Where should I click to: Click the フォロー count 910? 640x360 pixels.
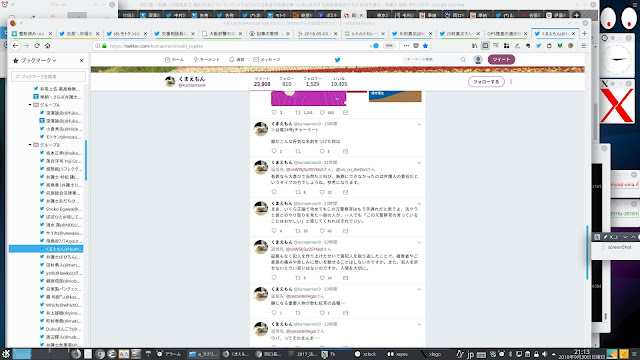287,84
